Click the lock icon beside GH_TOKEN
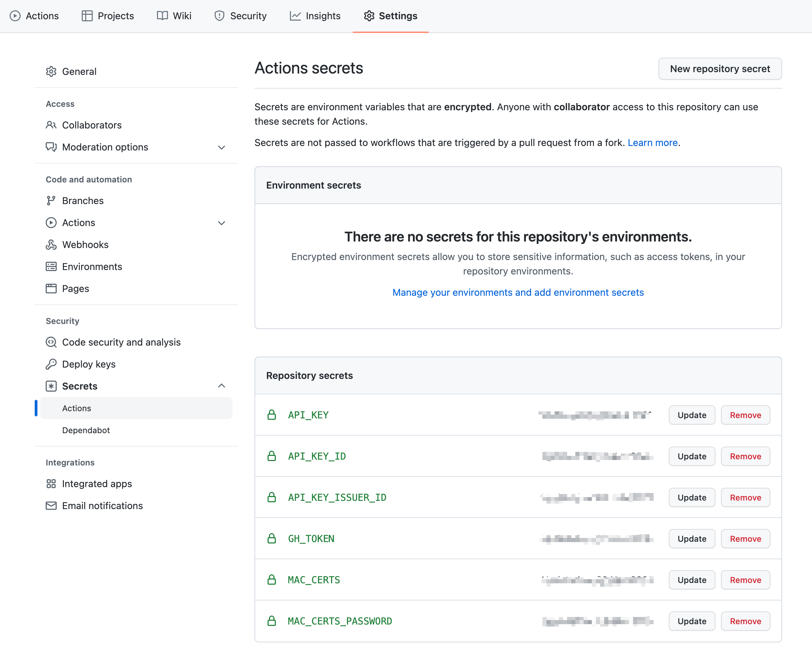 [272, 539]
